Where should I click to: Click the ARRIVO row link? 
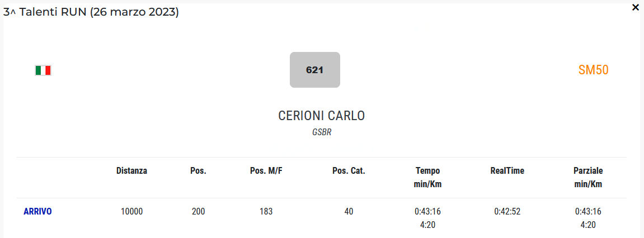pyautogui.click(x=37, y=211)
